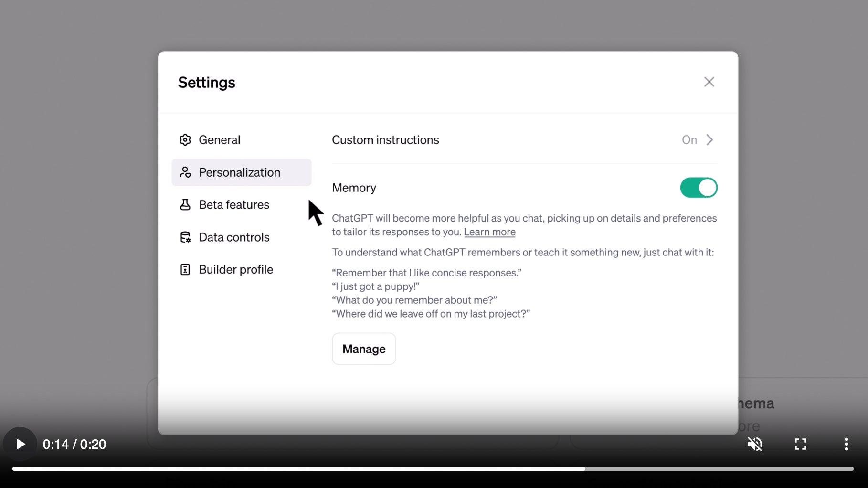Expand Custom instructions chevron
Viewport: 868px width, 488px height.
709,140
